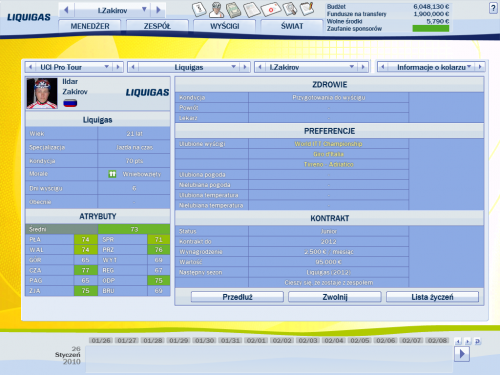Open the mail envelope icon
The width and height of the screenshot is (500, 375).
(x=271, y=9)
